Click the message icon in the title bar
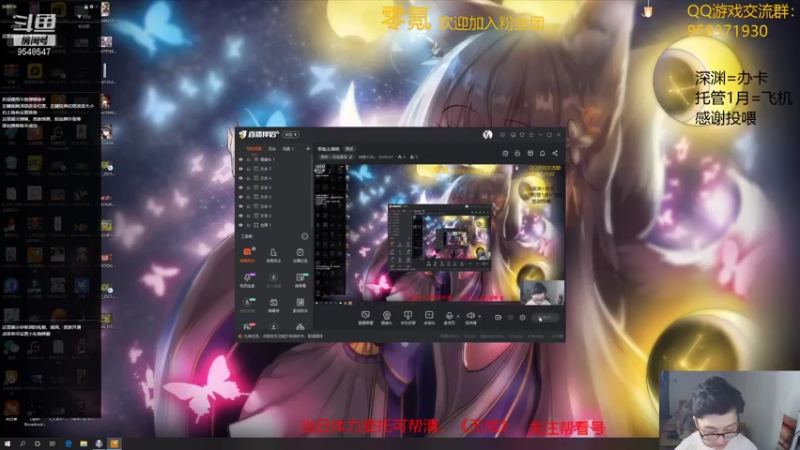This screenshot has width=800, height=450. [x=503, y=135]
